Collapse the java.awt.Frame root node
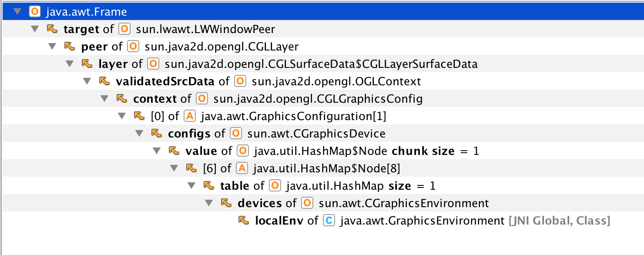This screenshot has height=255, width=644. tap(17, 12)
